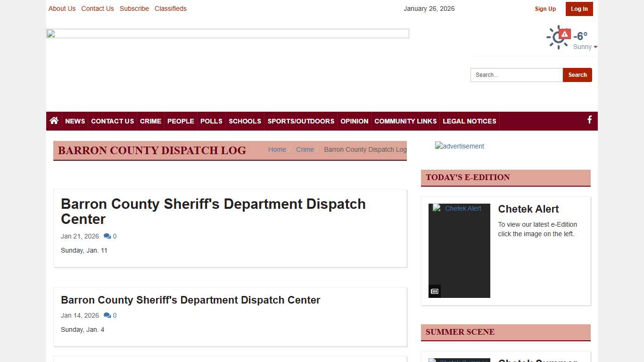Follow the Crime breadcrumb link
This screenshot has height=362, width=644.
pos(305,149)
